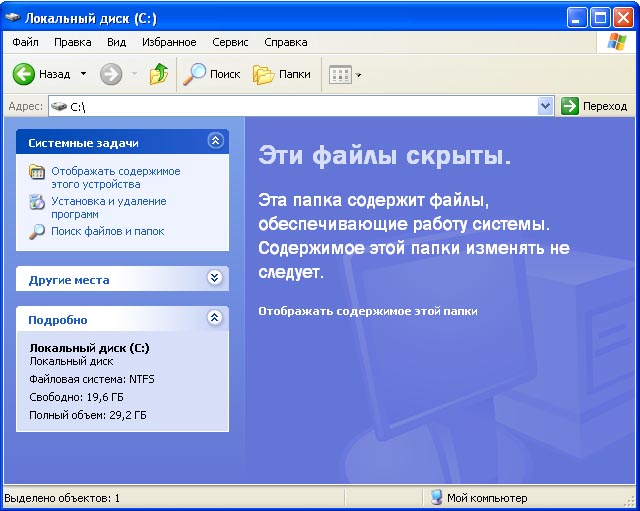Click the add/remove programs icon
Viewport: 640px width, 511px height.
click(x=37, y=202)
